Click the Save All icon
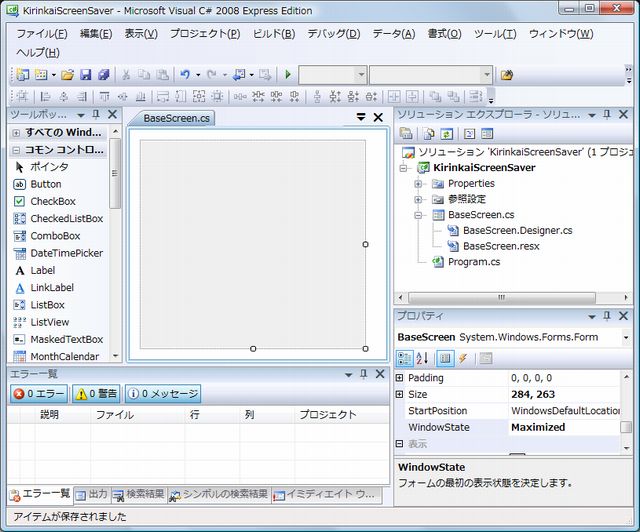The image size is (640, 532). coord(104,75)
